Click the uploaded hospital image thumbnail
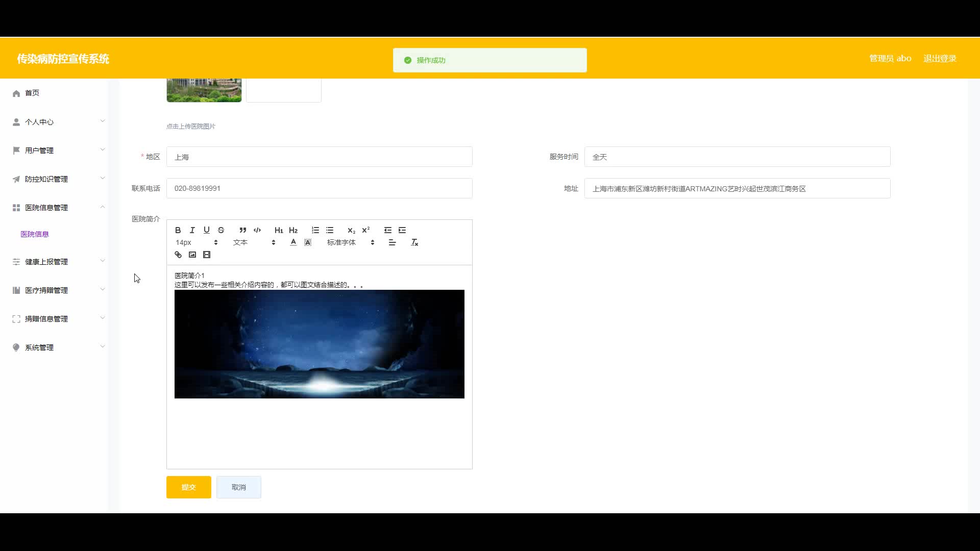 coord(204,90)
